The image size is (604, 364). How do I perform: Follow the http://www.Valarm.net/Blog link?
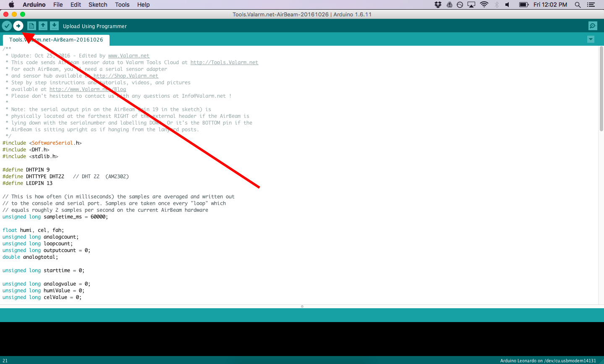pyautogui.click(x=88, y=89)
